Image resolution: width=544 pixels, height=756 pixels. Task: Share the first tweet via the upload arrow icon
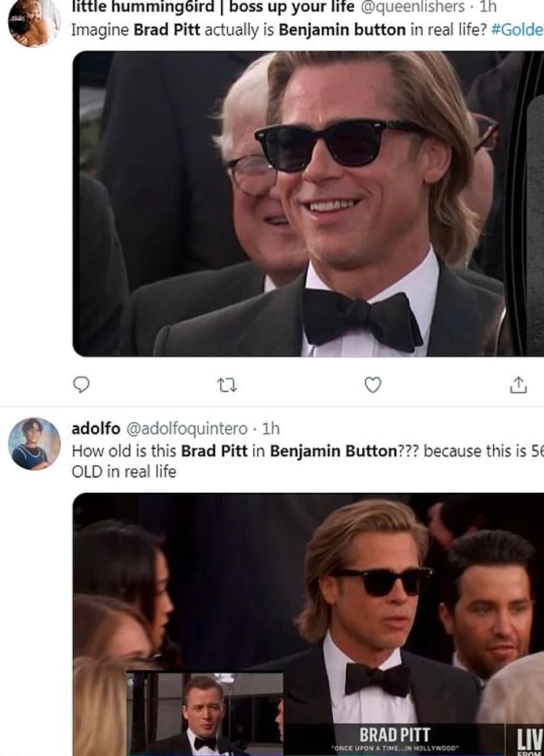[518, 385]
